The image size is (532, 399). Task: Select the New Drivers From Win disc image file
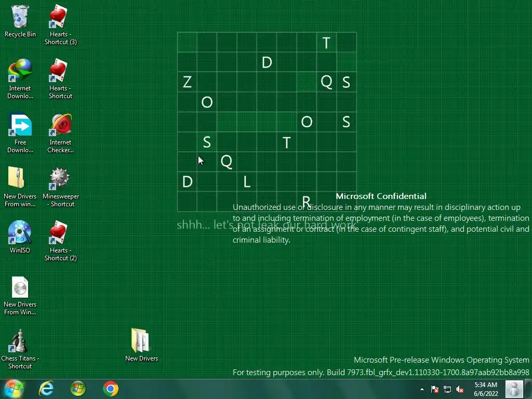20,295
